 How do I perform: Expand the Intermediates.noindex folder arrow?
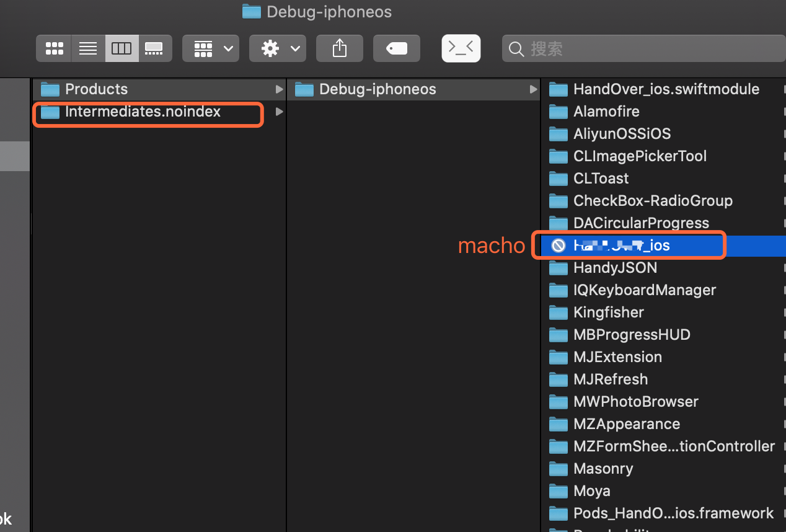(x=279, y=112)
